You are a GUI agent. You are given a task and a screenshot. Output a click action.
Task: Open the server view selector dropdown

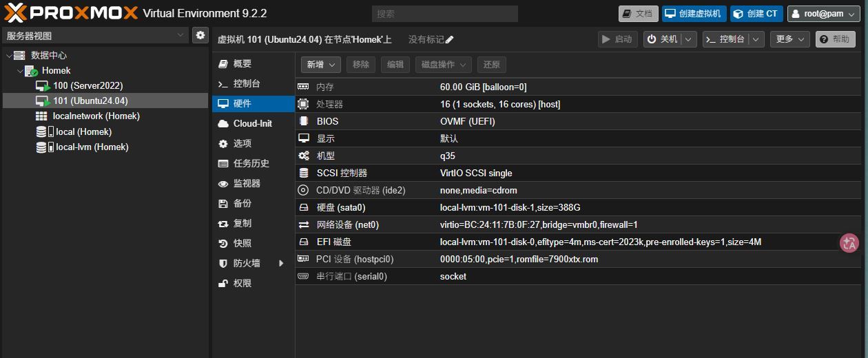pos(94,35)
